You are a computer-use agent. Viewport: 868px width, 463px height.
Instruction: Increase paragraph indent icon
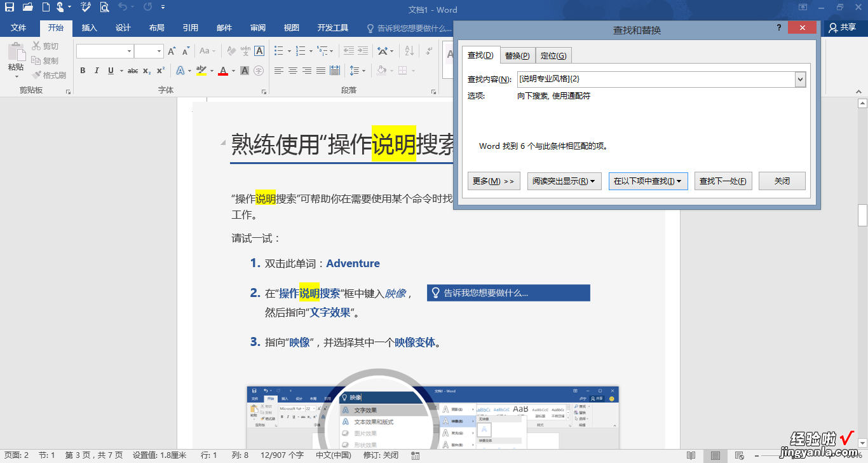(363, 51)
